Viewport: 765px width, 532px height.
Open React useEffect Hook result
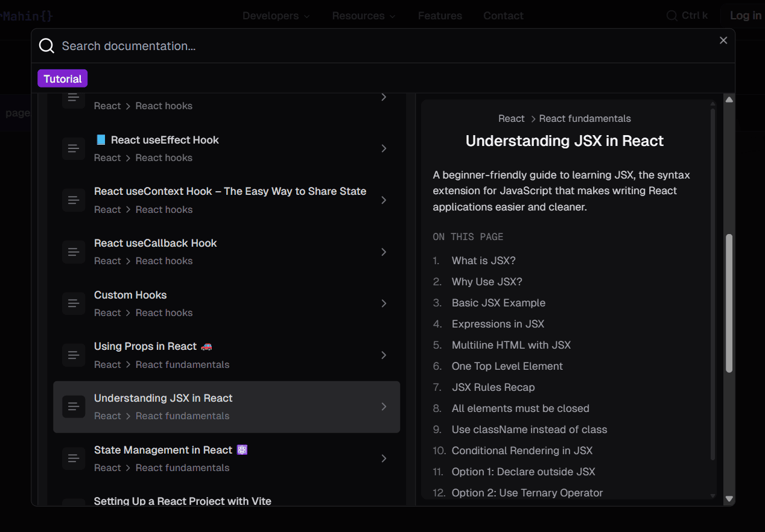pyautogui.click(x=226, y=148)
